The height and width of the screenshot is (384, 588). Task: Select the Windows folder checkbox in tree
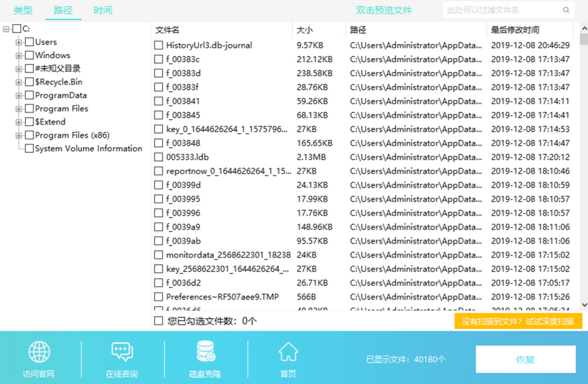[29, 55]
